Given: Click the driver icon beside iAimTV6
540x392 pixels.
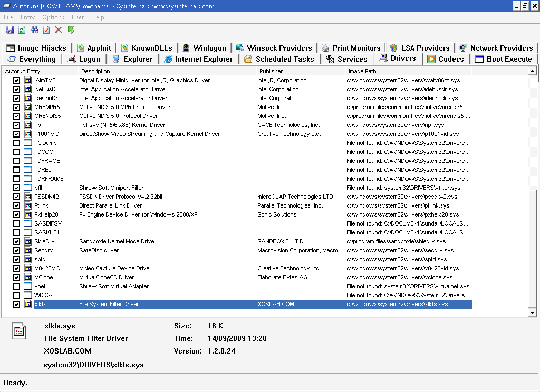Looking at the screenshot, I should (x=28, y=80).
